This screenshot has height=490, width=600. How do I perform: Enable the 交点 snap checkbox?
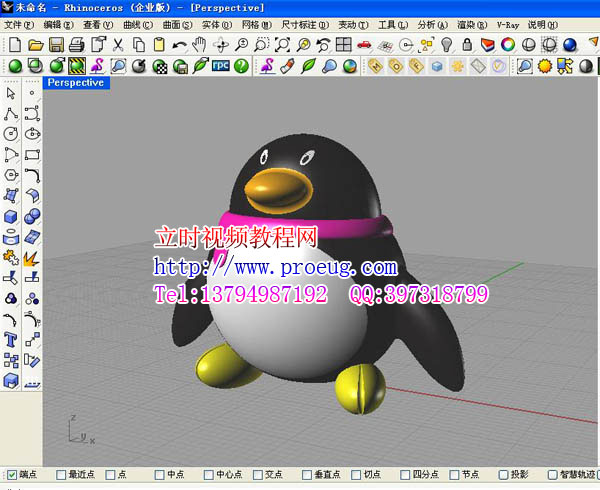pos(258,475)
